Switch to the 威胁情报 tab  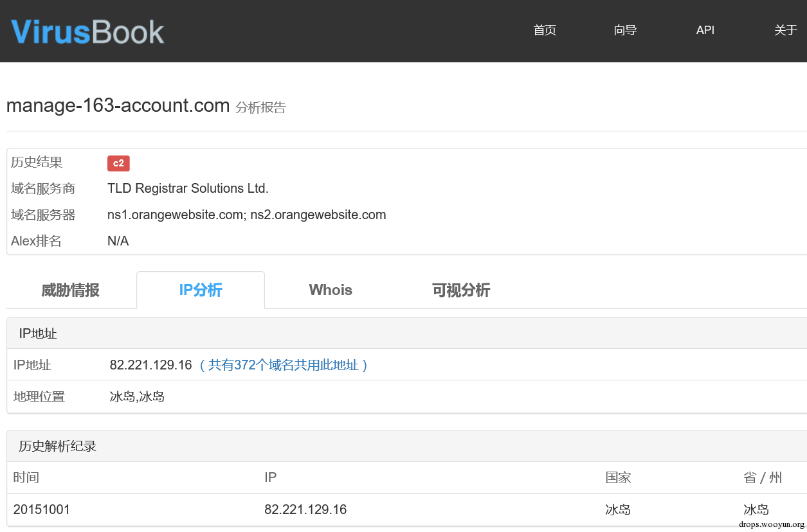click(x=70, y=290)
